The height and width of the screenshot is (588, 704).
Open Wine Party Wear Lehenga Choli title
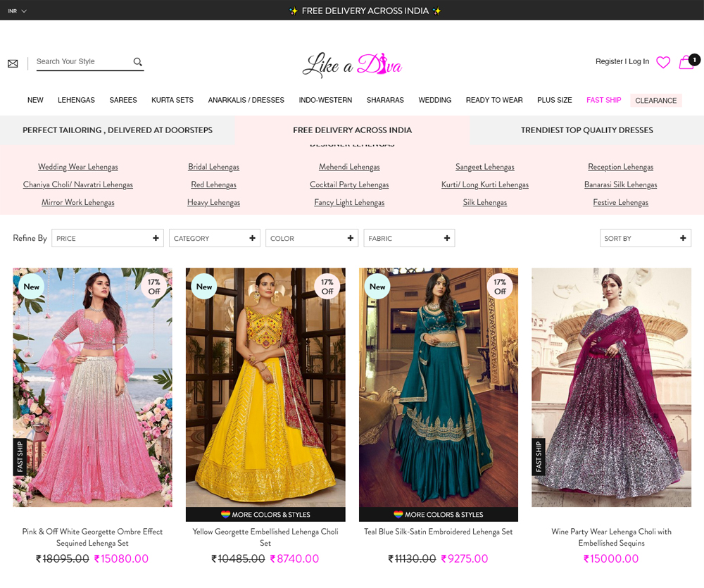[612, 537]
